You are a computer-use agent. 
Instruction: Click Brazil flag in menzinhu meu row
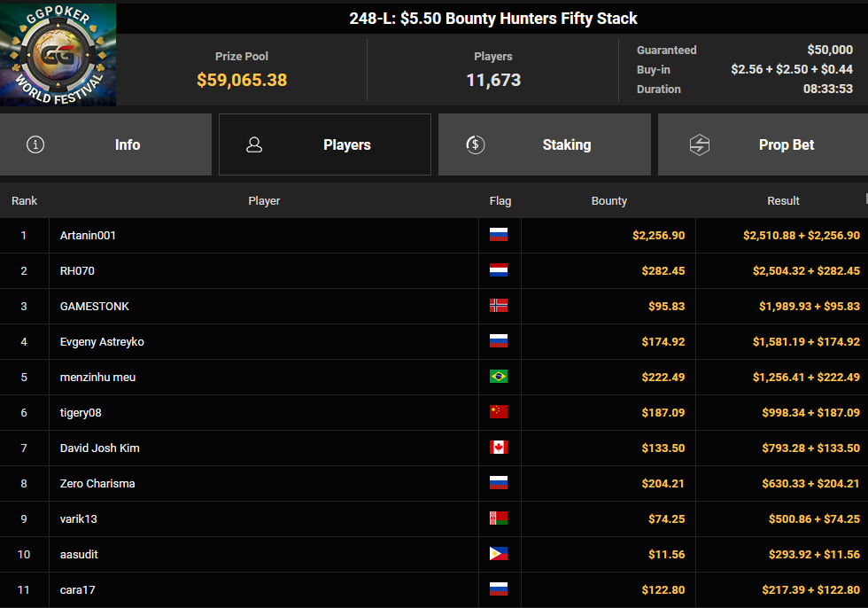499,377
